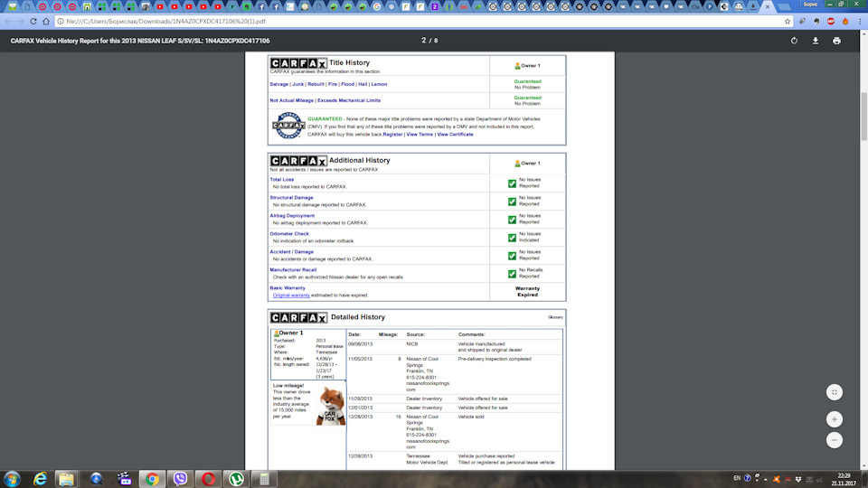This screenshot has height=488, width=868.
Task: Open the Junk link
Action: click(297, 84)
